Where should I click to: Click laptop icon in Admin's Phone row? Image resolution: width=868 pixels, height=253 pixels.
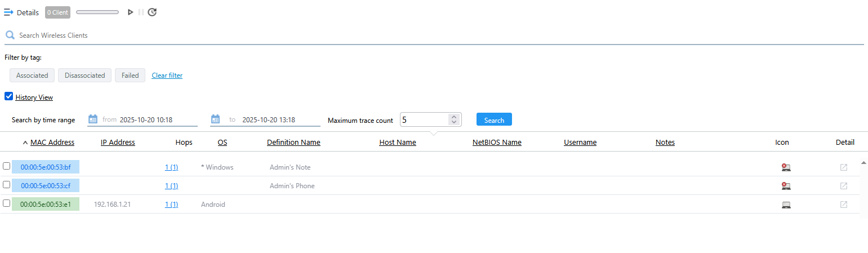(x=786, y=186)
